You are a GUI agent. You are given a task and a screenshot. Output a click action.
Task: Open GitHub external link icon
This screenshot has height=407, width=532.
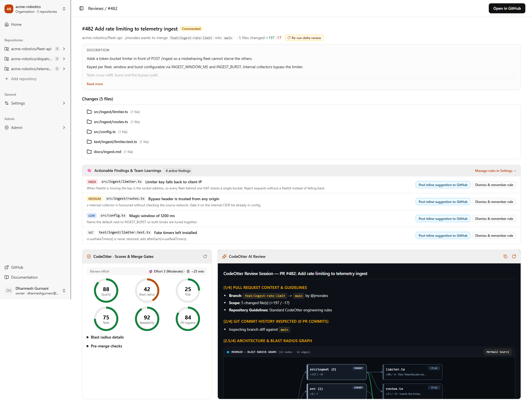[7, 267]
